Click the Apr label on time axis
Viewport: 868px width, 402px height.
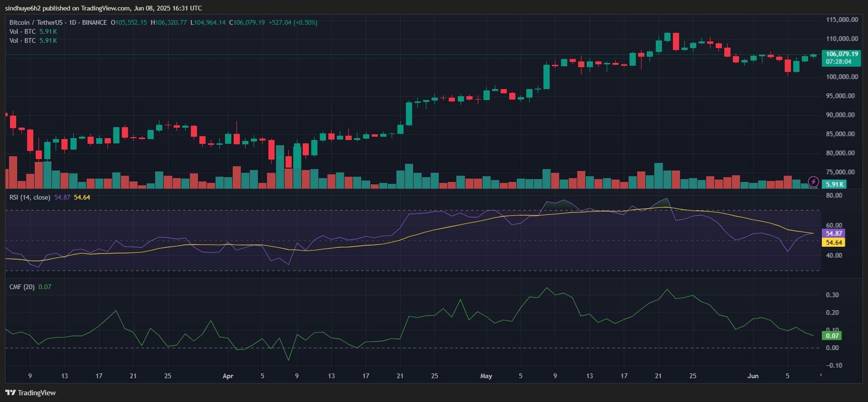click(228, 376)
